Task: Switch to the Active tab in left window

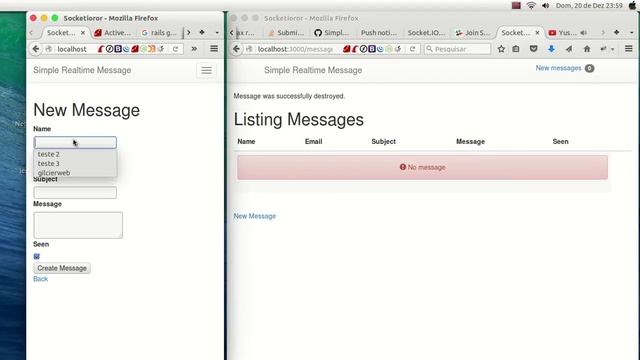Action: coord(113,33)
